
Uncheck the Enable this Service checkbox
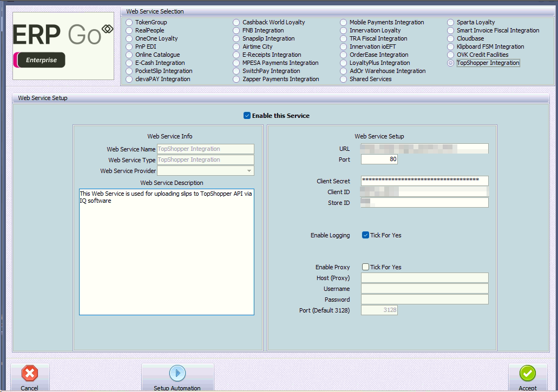pyautogui.click(x=247, y=116)
